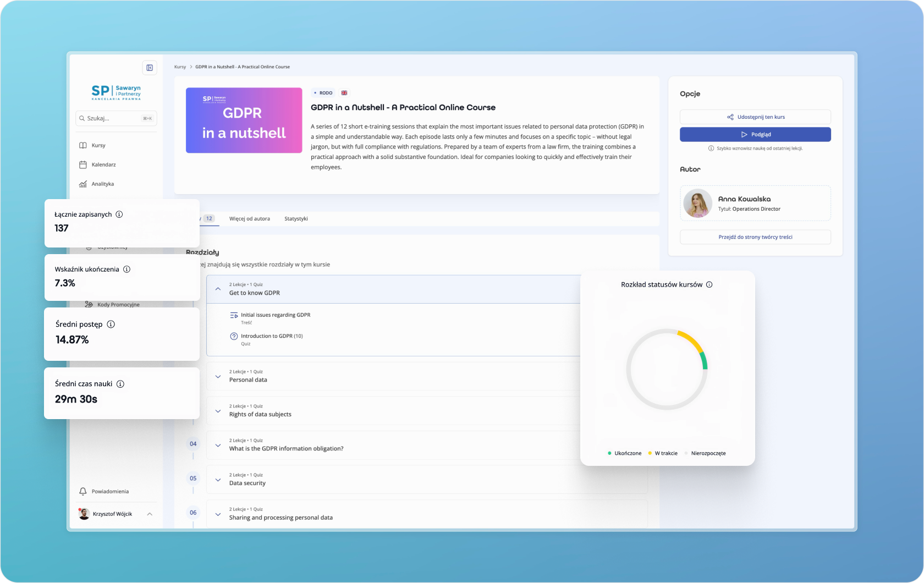Click info icon next to Średni postęp
This screenshot has height=583, width=924.
coord(111,324)
